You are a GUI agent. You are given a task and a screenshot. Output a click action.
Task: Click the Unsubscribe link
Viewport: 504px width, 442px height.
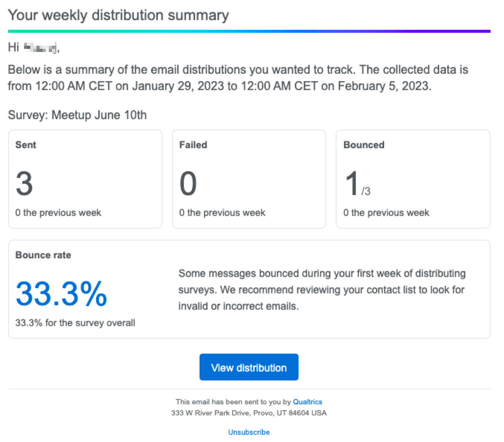coord(249,432)
